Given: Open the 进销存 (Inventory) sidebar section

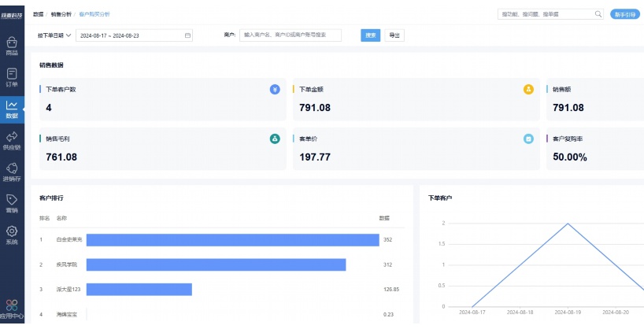Looking at the screenshot, I should click(x=12, y=172).
